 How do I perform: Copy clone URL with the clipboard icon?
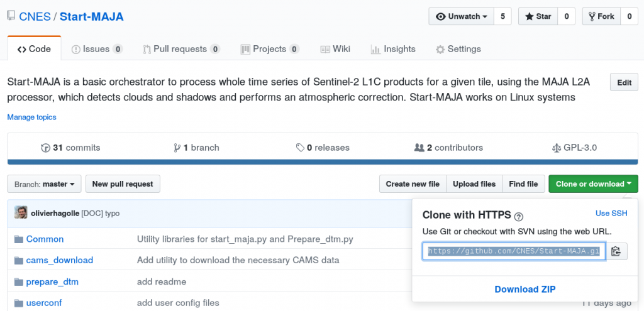coord(616,251)
